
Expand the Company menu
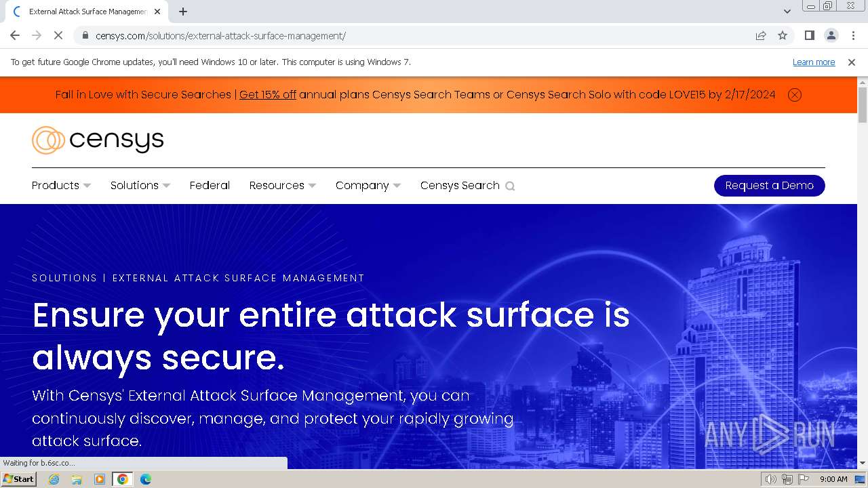pyautogui.click(x=368, y=186)
